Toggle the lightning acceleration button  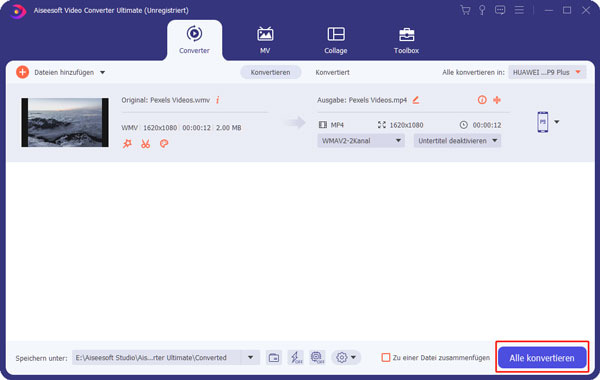pos(295,358)
